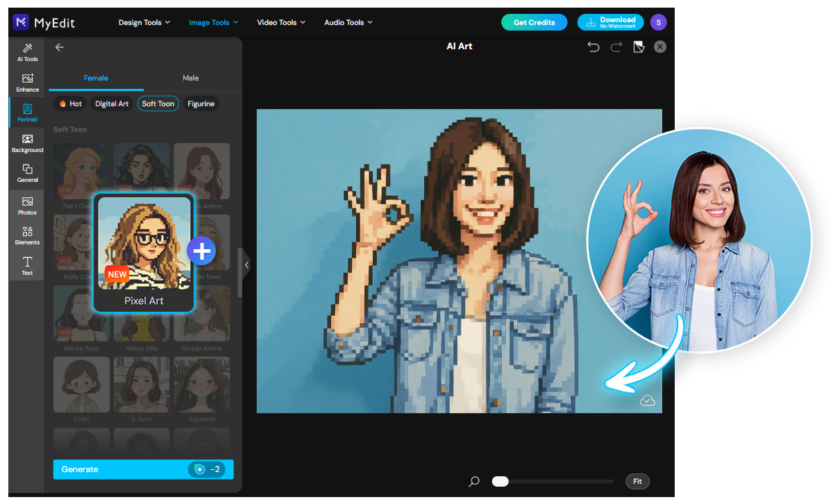833x504 pixels.
Task: Open the Image Tools menu
Action: tap(213, 22)
